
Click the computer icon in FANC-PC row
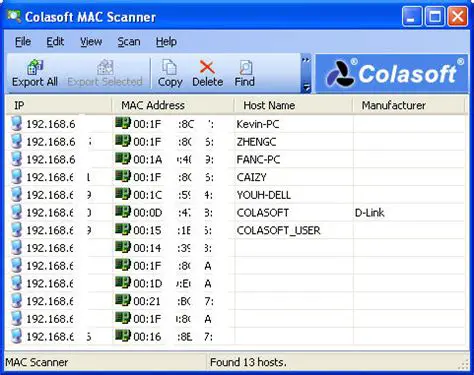click(x=16, y=159)
